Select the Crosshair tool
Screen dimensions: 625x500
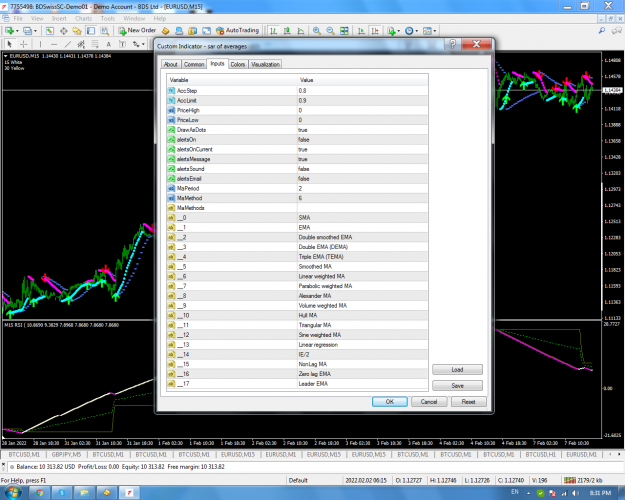[24, 44]
